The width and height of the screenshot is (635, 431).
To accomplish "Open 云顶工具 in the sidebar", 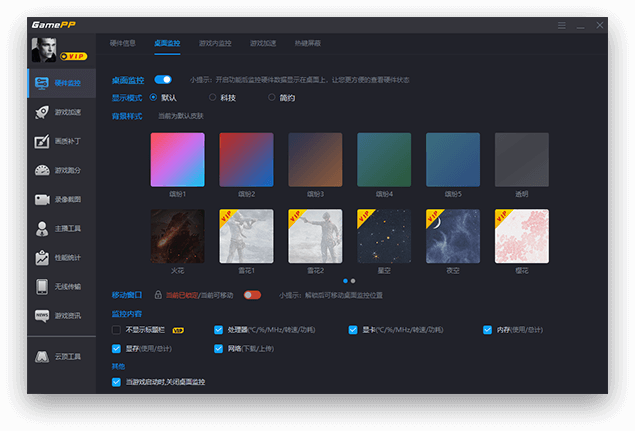I will tap(60, 355).
